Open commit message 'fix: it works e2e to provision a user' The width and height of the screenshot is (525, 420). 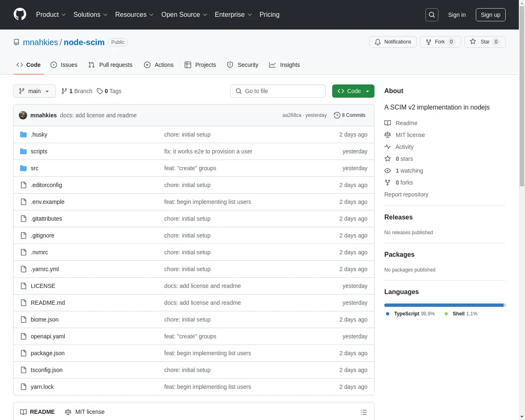[x=208, y=151]
